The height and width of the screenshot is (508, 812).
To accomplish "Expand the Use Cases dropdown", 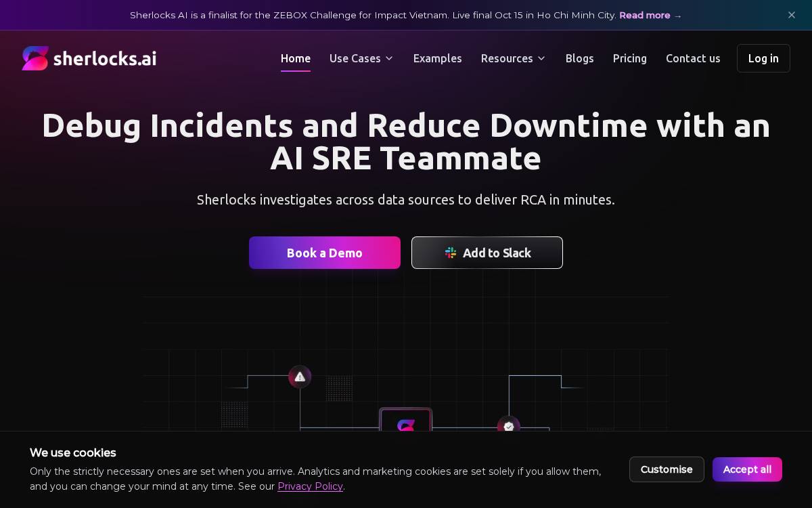I will (361, 58).
